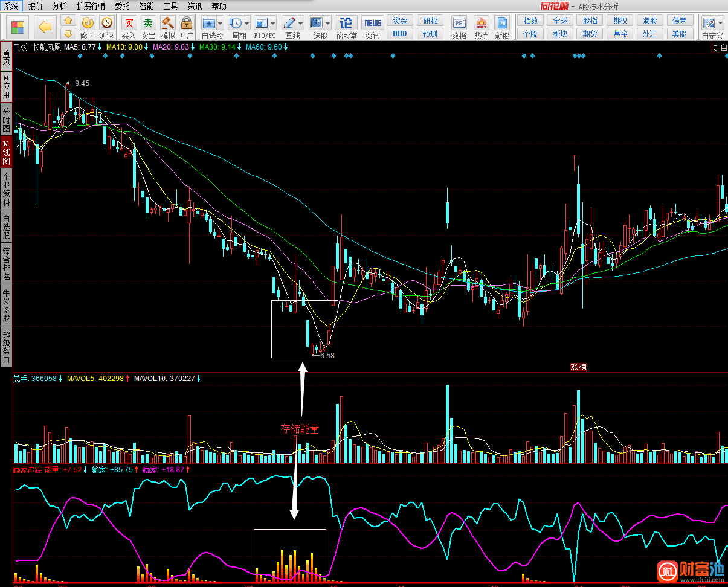The height and width of the screenshot is (587, 728).
Task: Click the BBD button
Action: (x=399, y=34)
